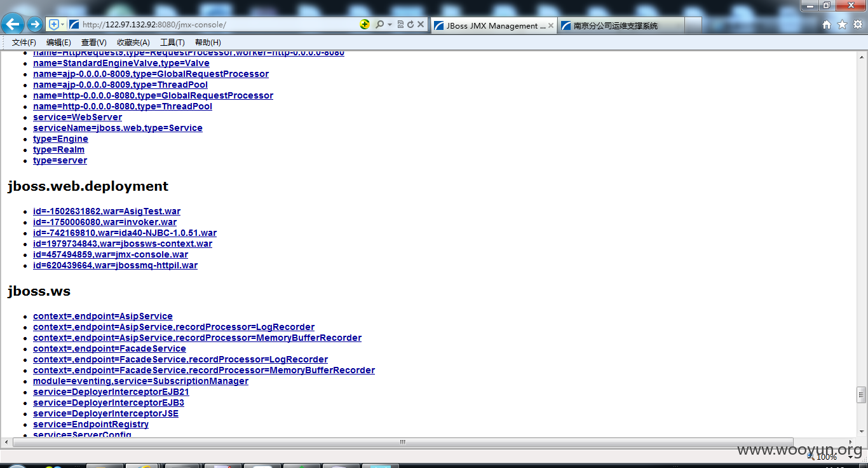Open the dropdown beside the shield icon

(x=63, y=25)
